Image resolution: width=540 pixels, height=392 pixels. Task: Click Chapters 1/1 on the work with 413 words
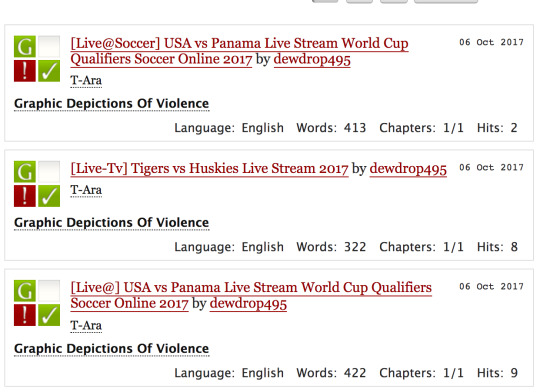point(453,128)
